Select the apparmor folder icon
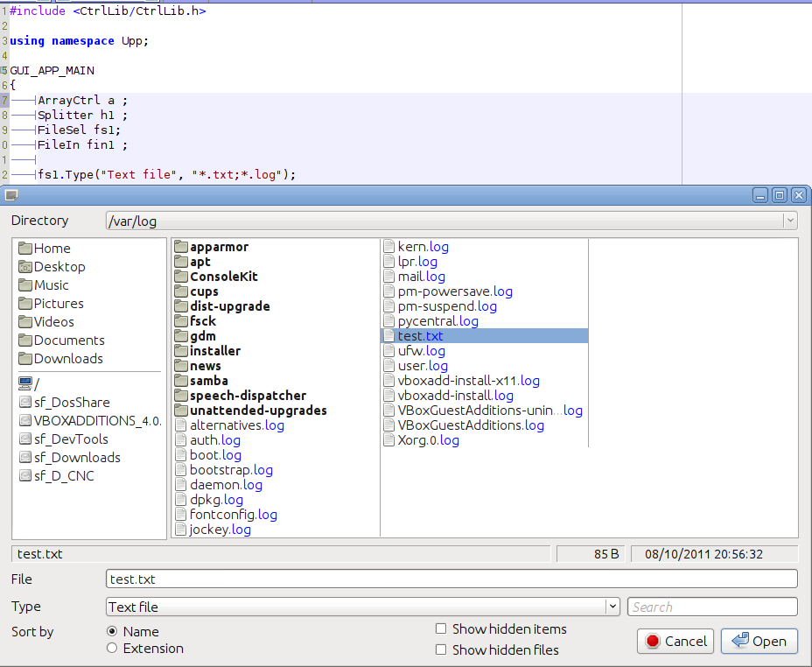 coord(181,247)
